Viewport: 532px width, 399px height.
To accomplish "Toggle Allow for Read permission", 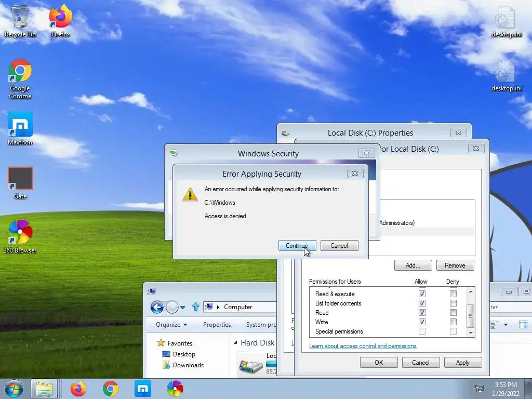I will click(422, 312).
